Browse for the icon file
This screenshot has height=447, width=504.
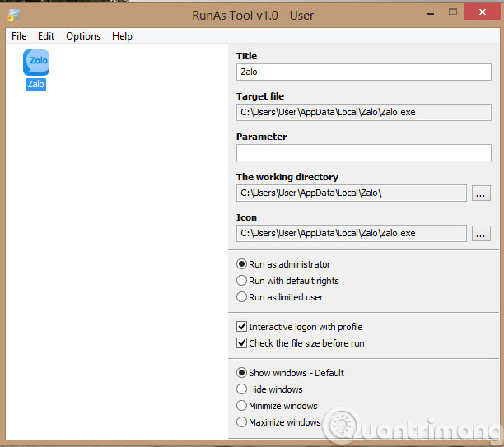click(x=481, y=233)
